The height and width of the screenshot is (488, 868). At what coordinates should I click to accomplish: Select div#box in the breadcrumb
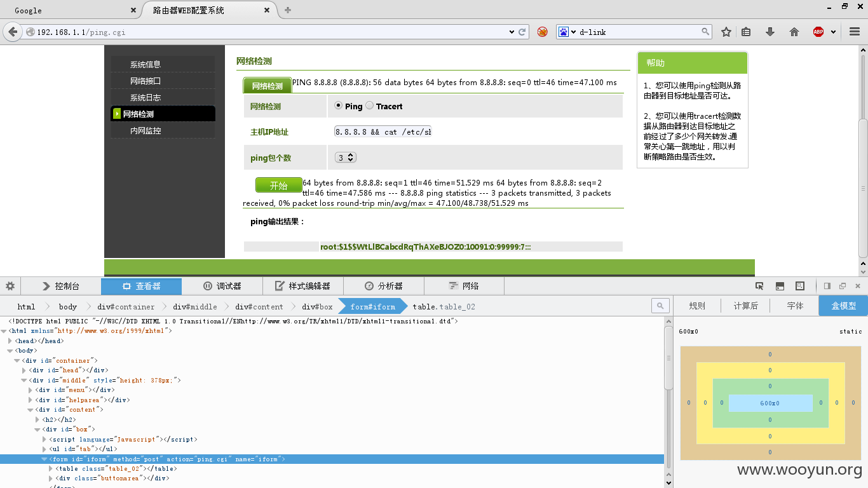pyautogui.click(x=317, y=306)
